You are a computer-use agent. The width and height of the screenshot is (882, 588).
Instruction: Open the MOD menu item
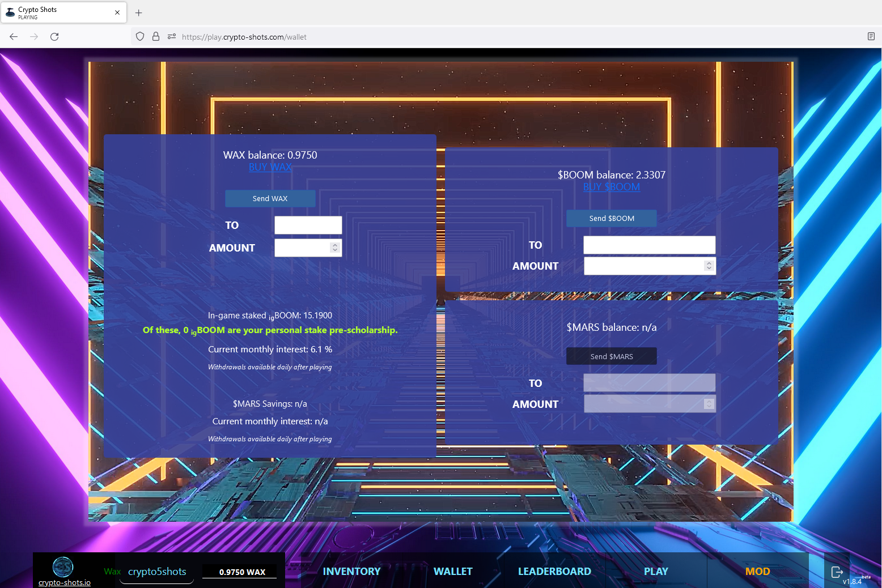click(x=757, y=572)
